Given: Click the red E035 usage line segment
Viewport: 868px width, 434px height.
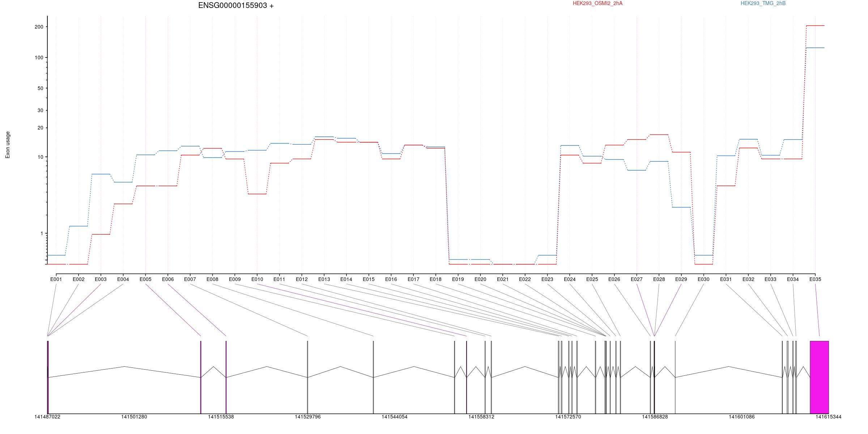Looking at the screenshot, I should click(815, 26).
